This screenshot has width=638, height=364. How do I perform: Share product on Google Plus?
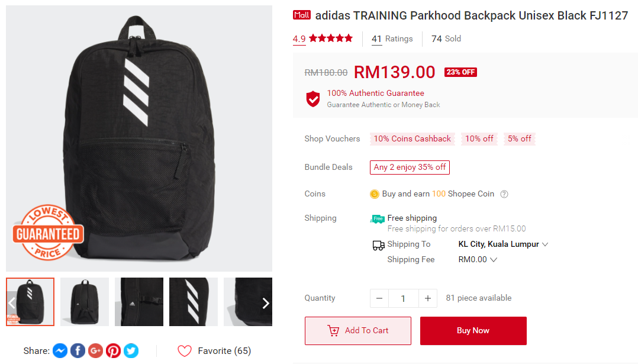point(96,350)
